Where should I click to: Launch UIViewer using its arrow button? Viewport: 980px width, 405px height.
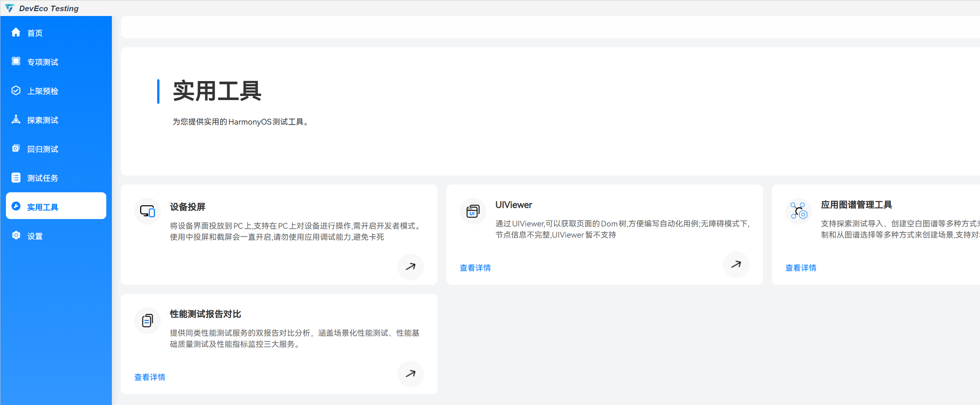[x=735, y=264]
